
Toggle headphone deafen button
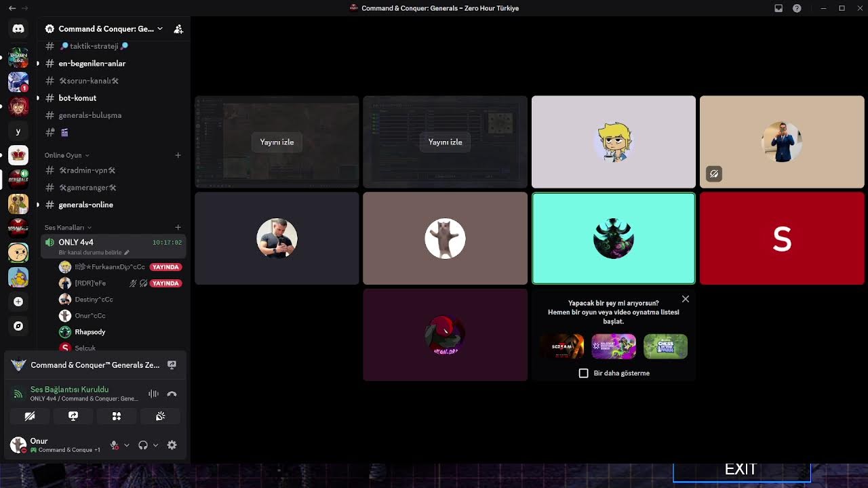pyautogui.click(x=143, y=445)
